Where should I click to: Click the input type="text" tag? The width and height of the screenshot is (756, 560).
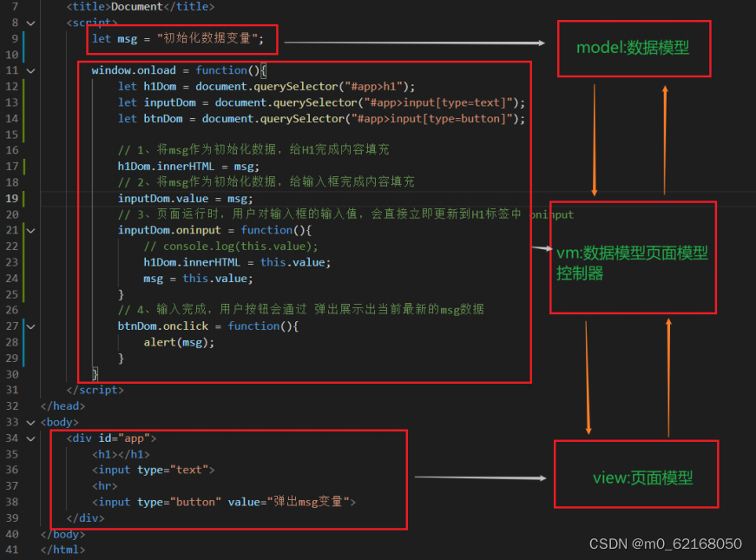[154, 470]
